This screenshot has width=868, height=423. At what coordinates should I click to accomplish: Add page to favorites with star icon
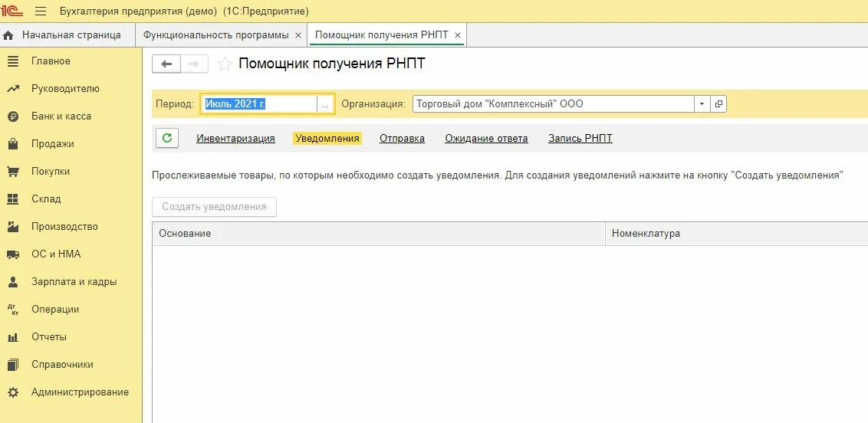click(x=224, y=64)
